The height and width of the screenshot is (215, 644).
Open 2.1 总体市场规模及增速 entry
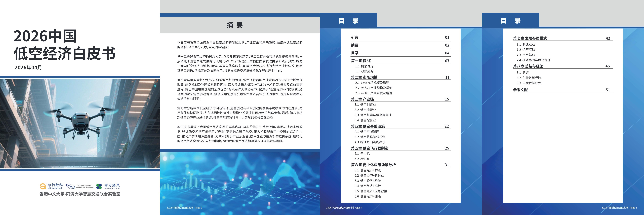372,83
